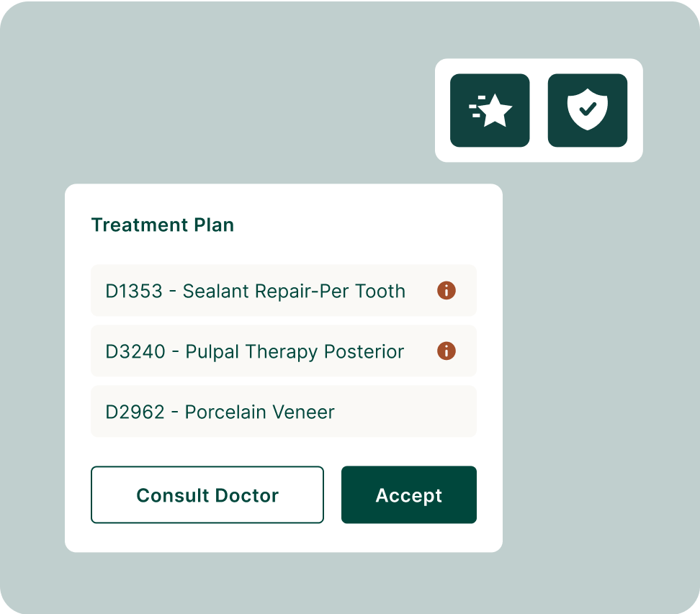Viewport: 700px width, 614px height.
Task: Open Sealant Repair-Per Tooth details
Action: pyautogui.click(x=447, y=291)
